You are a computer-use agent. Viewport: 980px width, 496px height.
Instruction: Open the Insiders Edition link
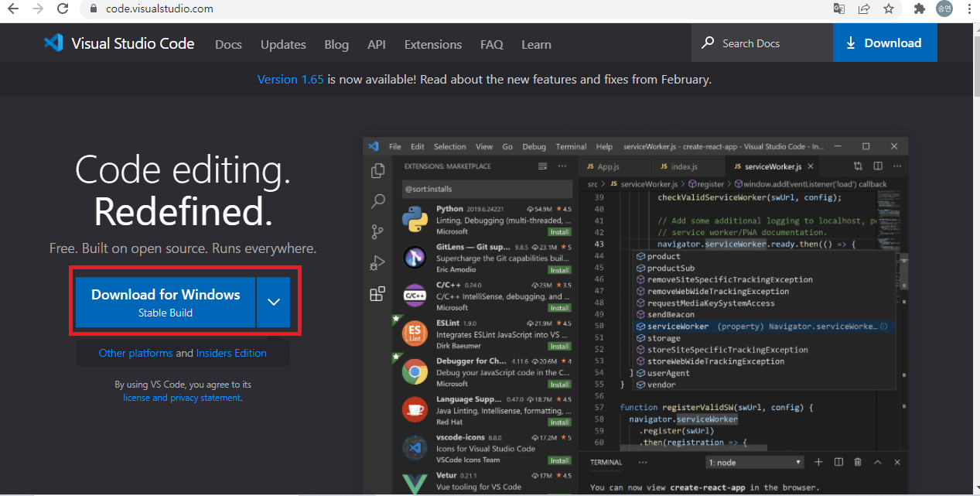(231, 353)
